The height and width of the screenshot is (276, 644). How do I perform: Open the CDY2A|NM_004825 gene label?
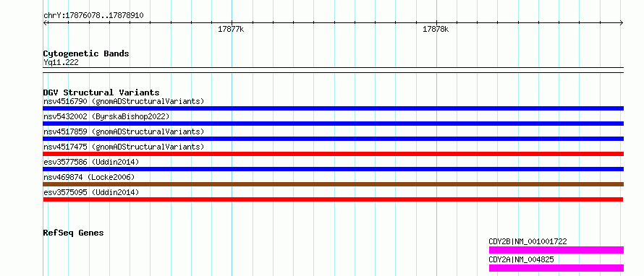(521, 259)
